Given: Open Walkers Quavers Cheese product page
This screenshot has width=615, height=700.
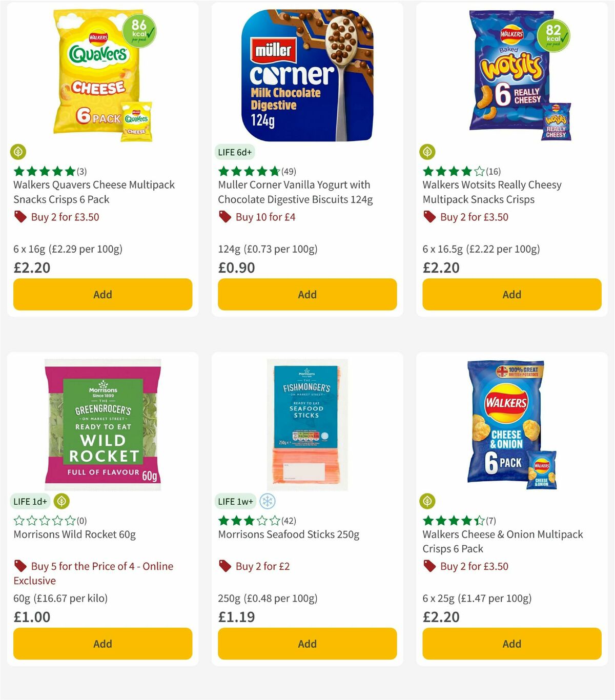Looking at the screenshot, I should [x=93, y=192].
